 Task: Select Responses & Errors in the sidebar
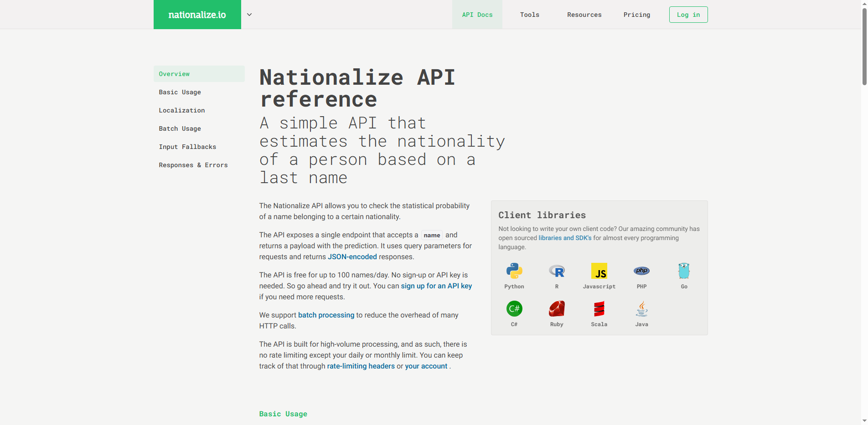[x=193, y=165]
